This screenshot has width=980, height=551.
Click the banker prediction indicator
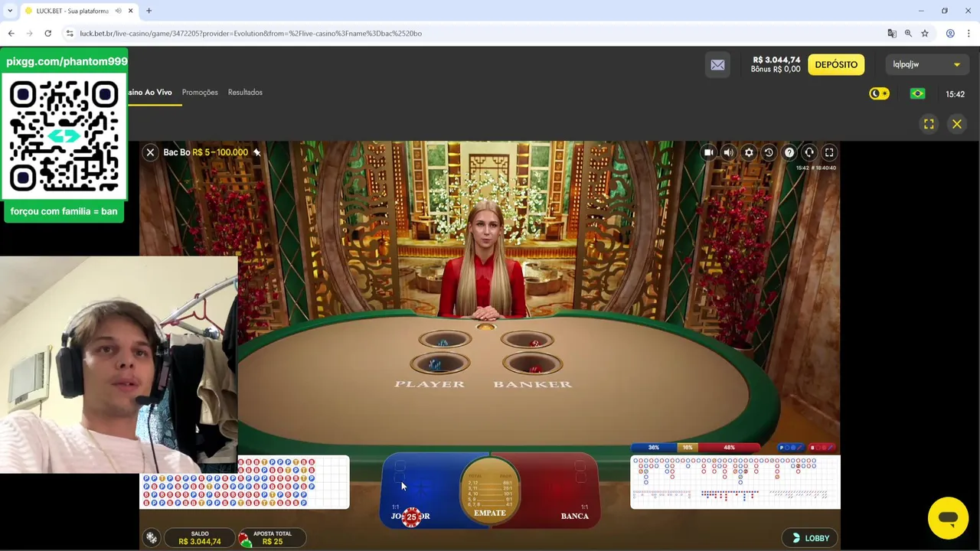[822, 447]
